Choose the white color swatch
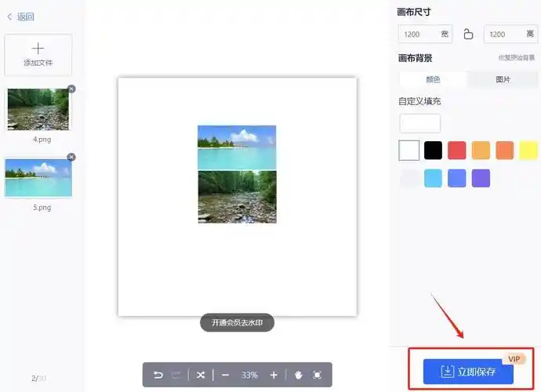This screenshot has width=541, height=392. [408, 150]
